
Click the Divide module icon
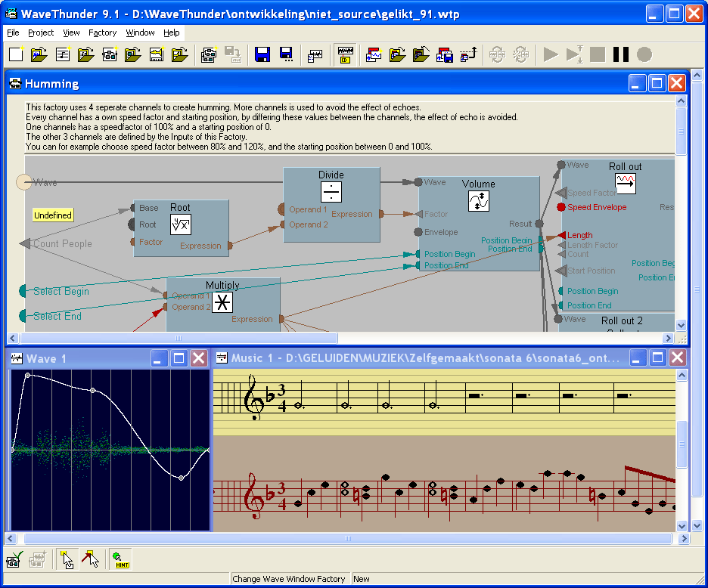coord(331,192)
